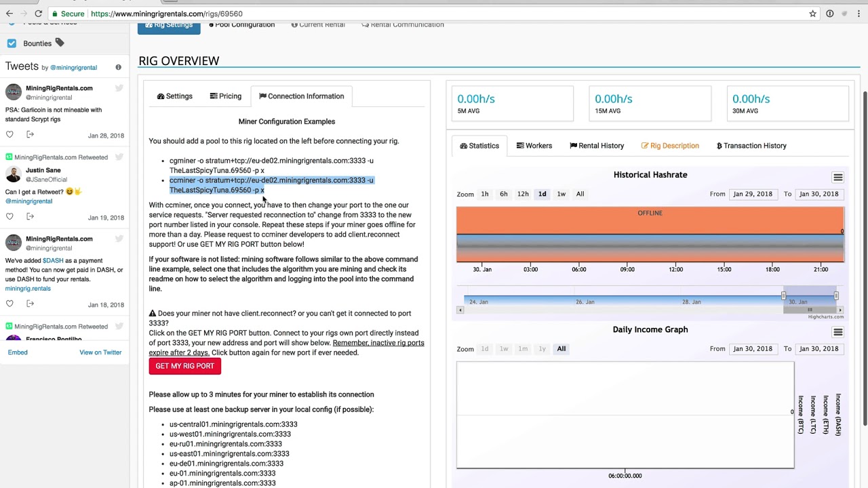Select the Pricing tab
Image resolution: width=868 pixels, height=488 pixels.
226,96
